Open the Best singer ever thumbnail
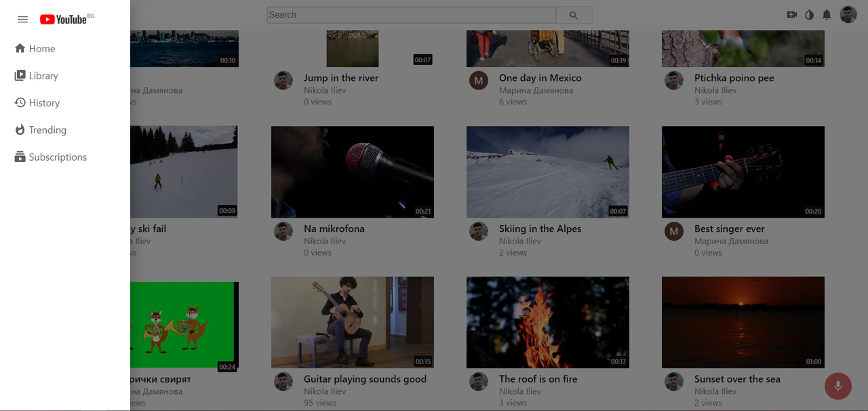Screen dimensions: 868x411 click(743, 172)
